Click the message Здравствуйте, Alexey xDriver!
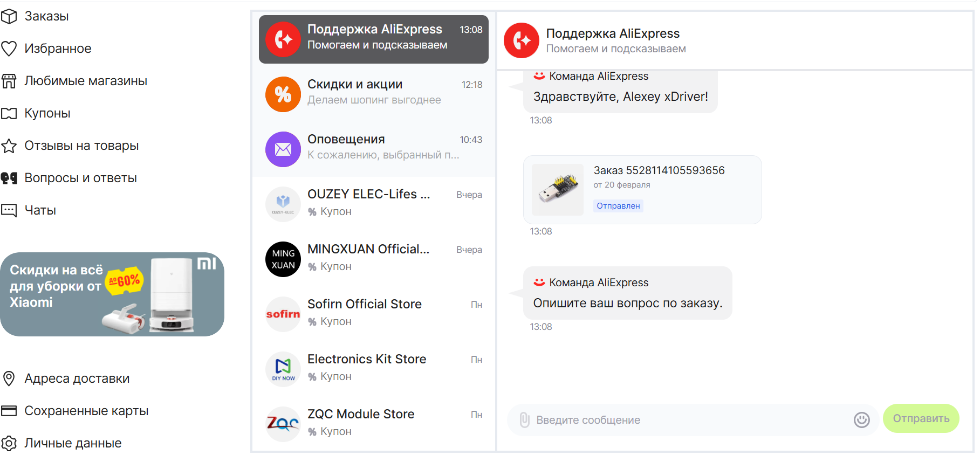Viewport: 980px width, 455px height. [x=621, y=96]
